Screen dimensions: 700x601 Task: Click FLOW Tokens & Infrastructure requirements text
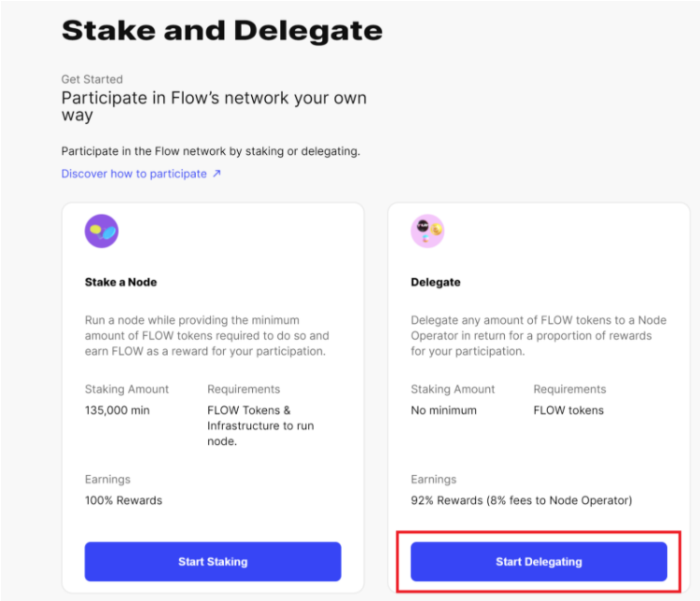260,426
